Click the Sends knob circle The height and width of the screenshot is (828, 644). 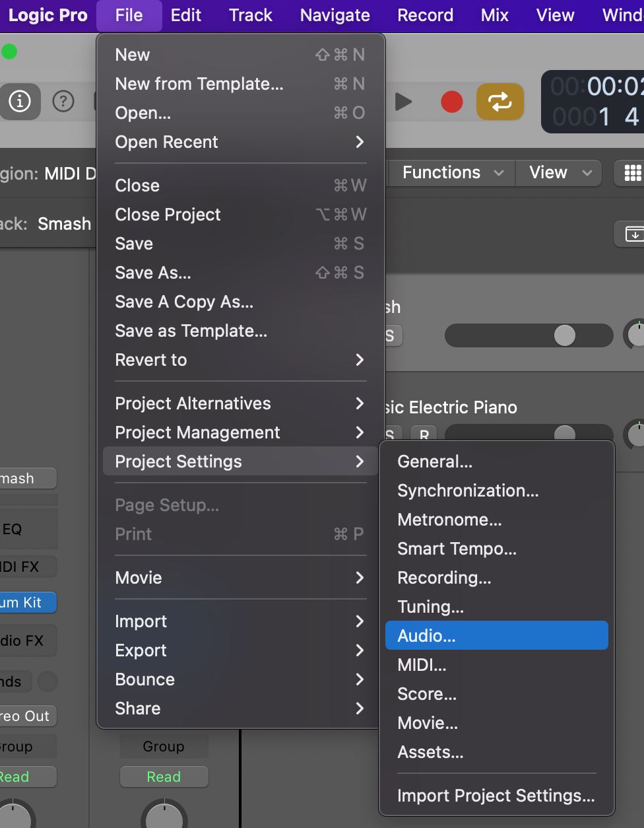pyautogui.click(x=48, y=681)
